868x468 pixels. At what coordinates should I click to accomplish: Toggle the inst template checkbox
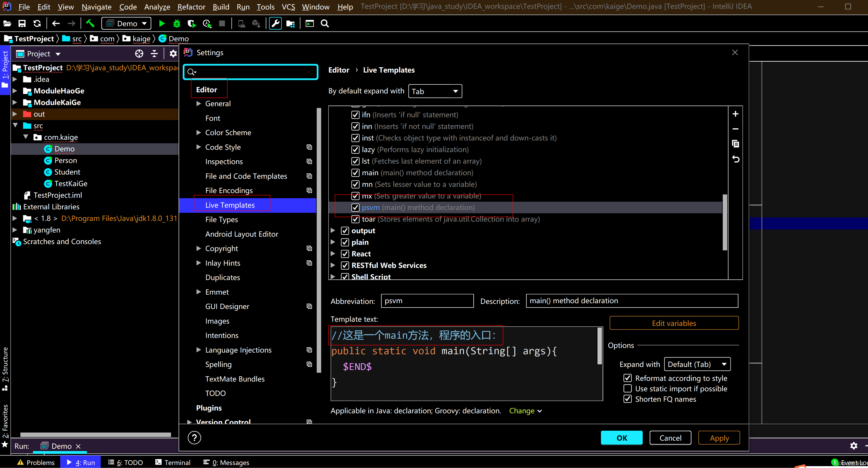click(x=355, y=138)
